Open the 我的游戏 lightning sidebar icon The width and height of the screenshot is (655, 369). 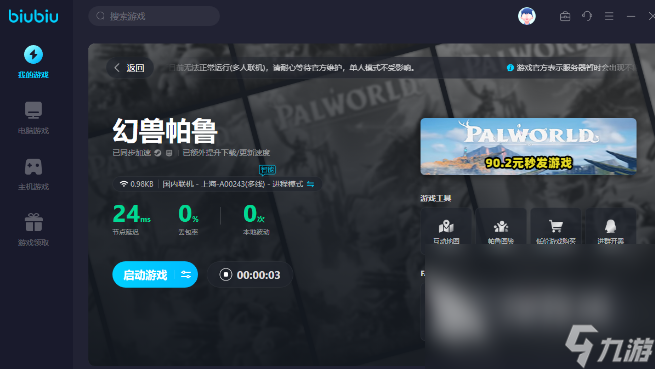(x=33, y=55)
